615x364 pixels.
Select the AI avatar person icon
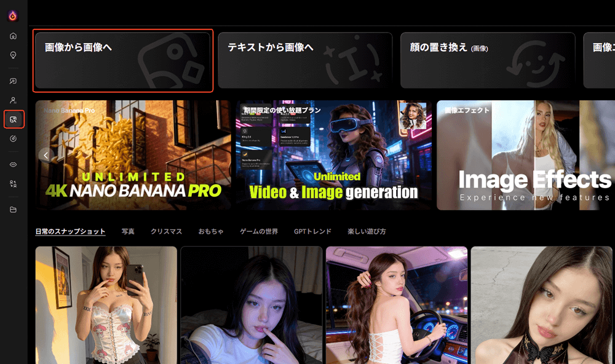(x=13, y=100)
